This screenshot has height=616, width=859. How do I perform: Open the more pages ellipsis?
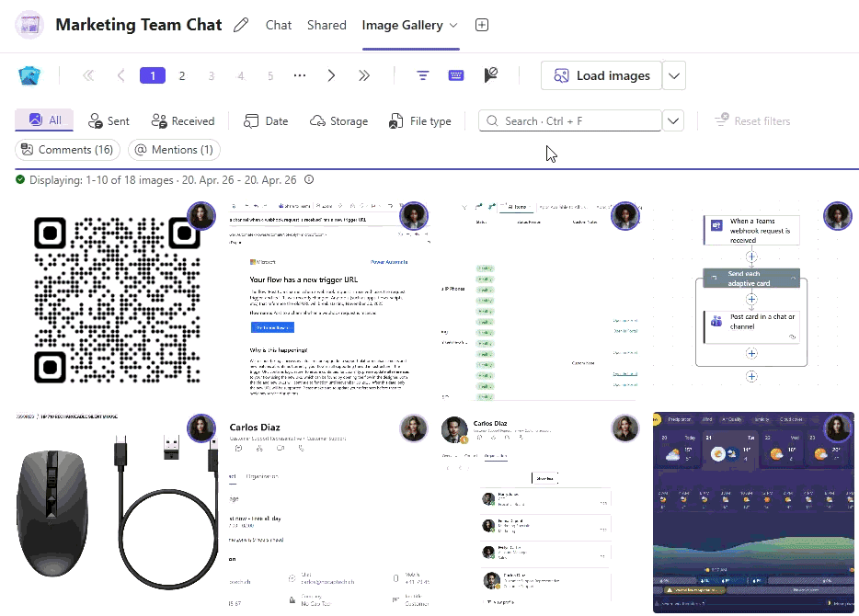pyautogui.click(x=300, y=75)
